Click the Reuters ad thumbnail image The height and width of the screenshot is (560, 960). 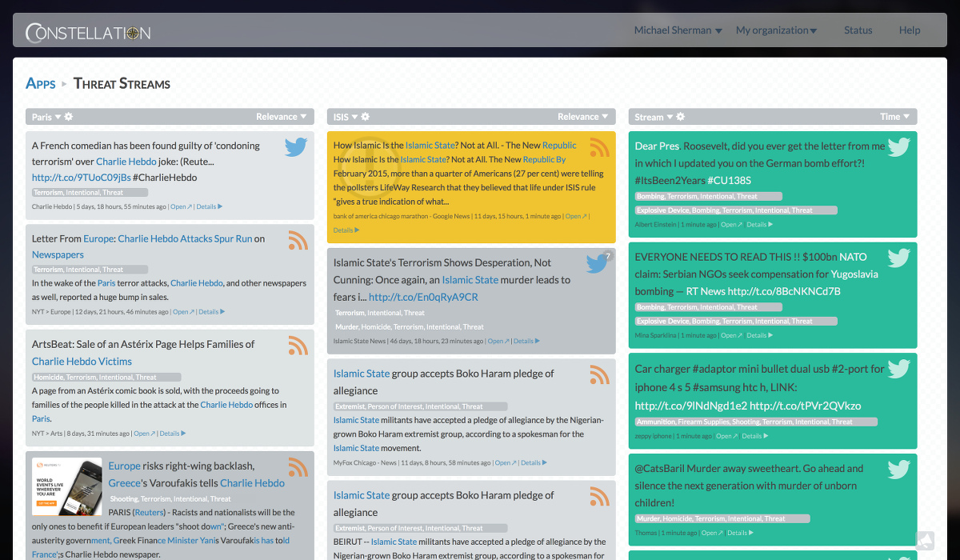(67, 486)
